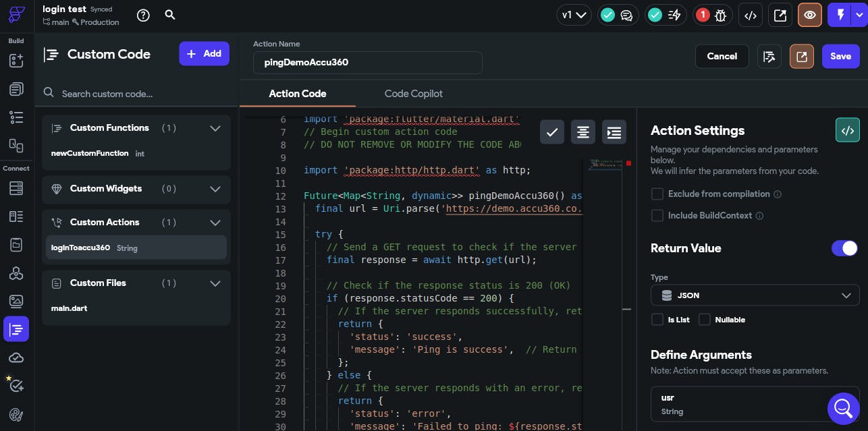The width and height of the screenshot is (868, 431).
Task: Click the lightning bolt run button
Action: coord(840,15)
